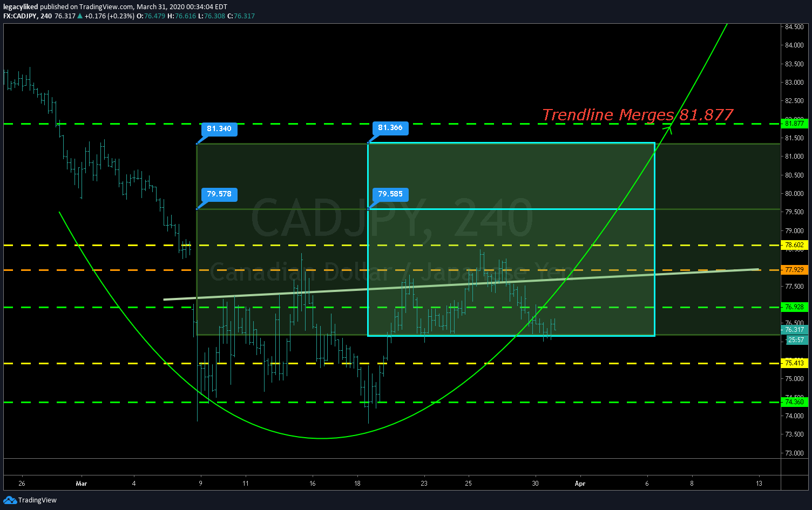Screen dimensions: 812x510
Task: Click the yellow 78.602 price axis label
Action: coord(794,244)
